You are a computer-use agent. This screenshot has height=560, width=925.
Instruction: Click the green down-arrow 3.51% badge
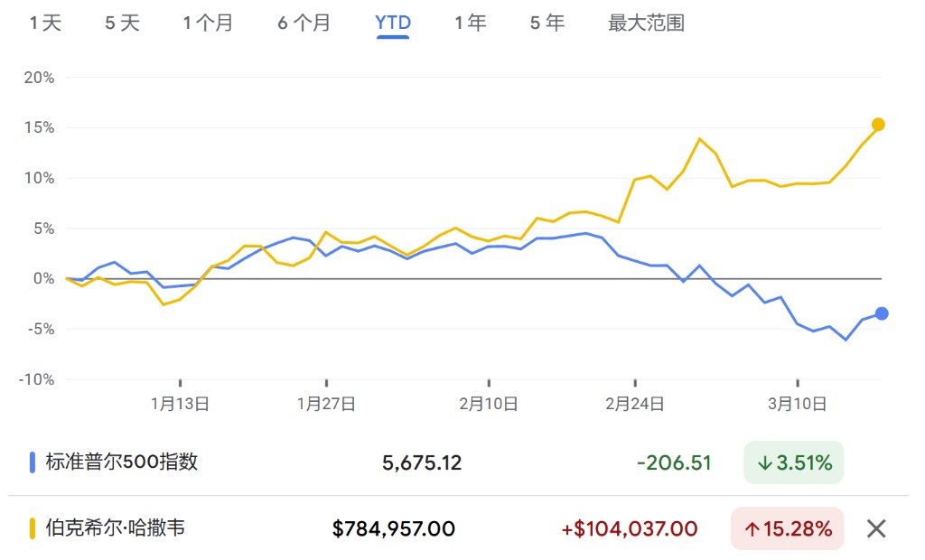(x=793, y=462)
